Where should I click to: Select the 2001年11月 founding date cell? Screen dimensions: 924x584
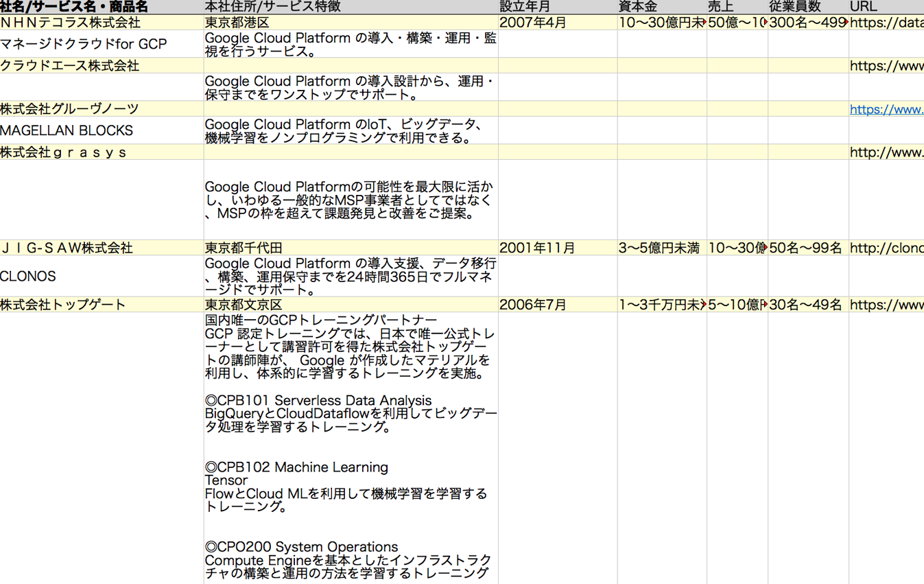(558, 248)
